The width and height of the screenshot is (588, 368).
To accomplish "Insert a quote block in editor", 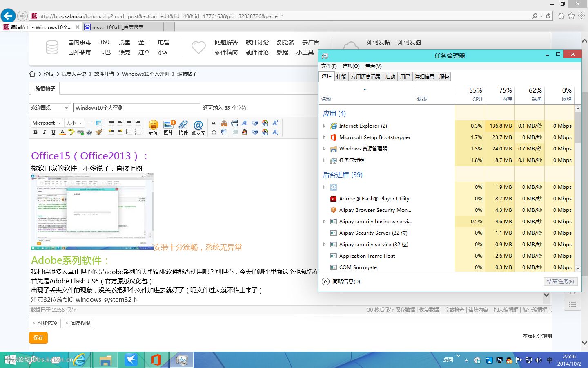I will tap(214, 123).
